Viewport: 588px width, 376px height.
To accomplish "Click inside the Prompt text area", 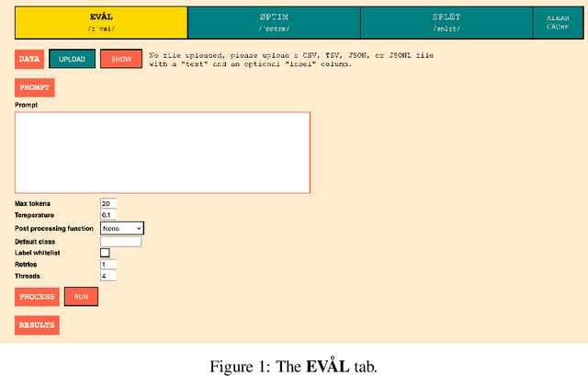I will (x=162, y=153).
